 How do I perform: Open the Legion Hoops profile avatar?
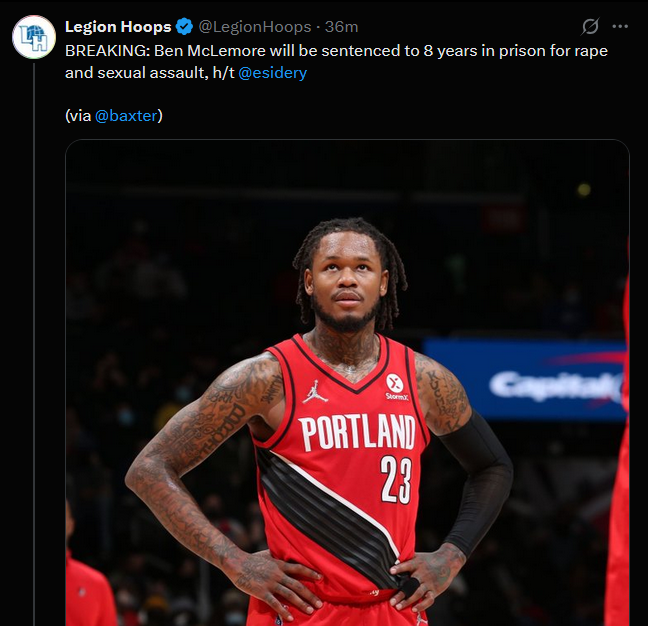(x=34, y=37)
